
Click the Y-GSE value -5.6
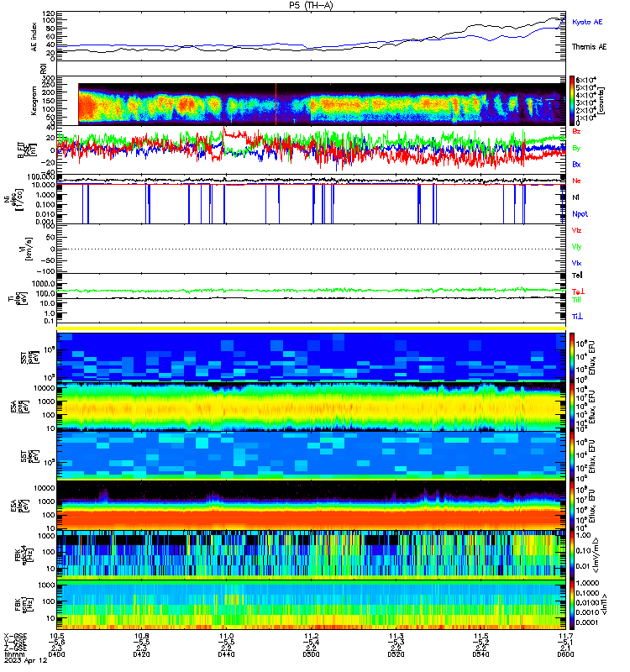[x=56, y=642]
